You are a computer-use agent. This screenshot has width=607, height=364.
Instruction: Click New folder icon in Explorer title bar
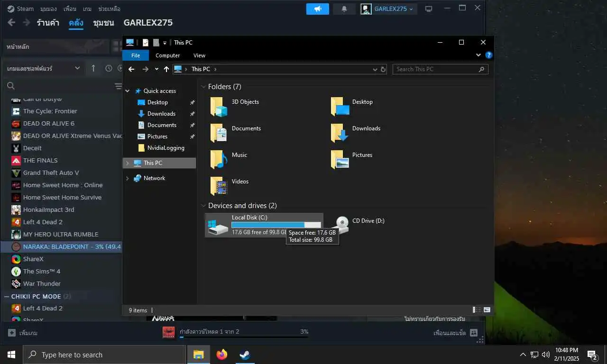[156, 43]
